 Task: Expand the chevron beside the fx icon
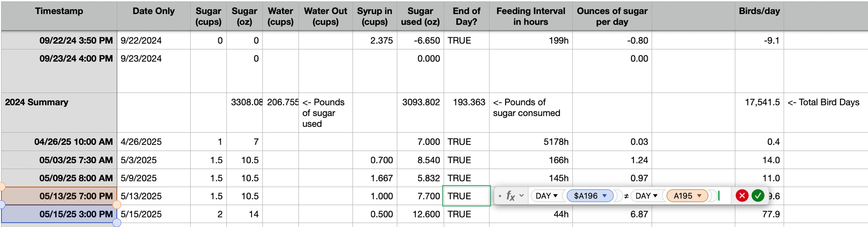click(x=522, y=195)
